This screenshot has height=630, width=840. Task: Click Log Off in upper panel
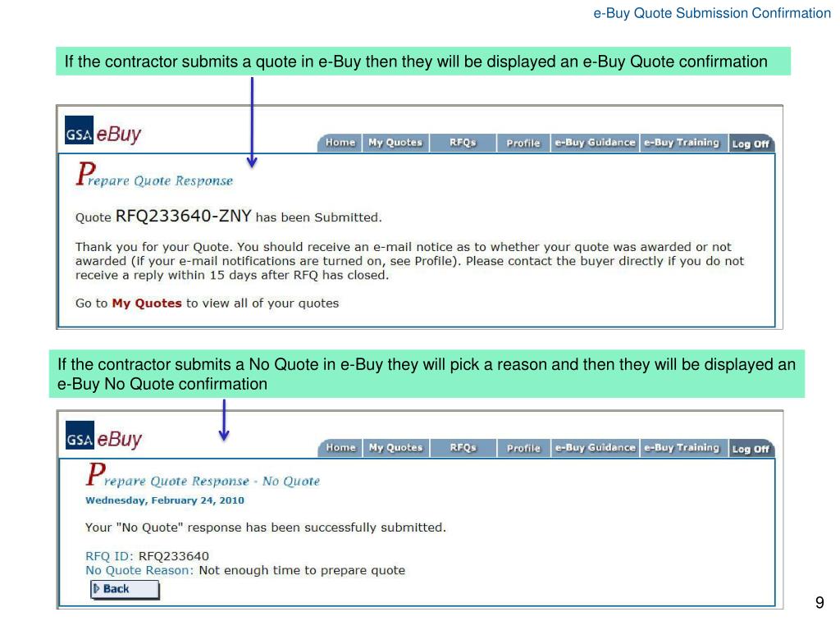click(x=751, y=144)
